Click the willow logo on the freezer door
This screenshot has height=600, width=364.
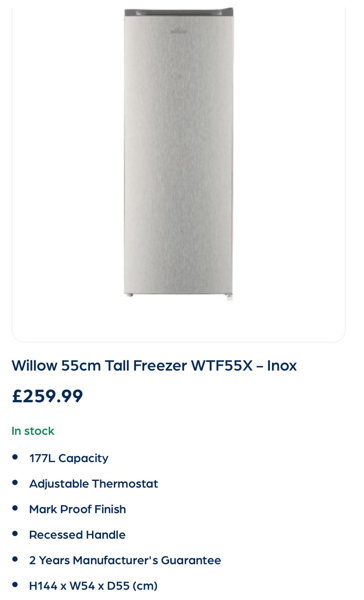click(178, 31)
